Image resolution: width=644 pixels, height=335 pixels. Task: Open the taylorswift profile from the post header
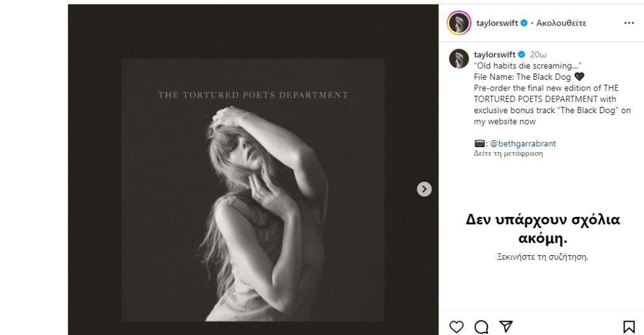(x=497, y=23)
